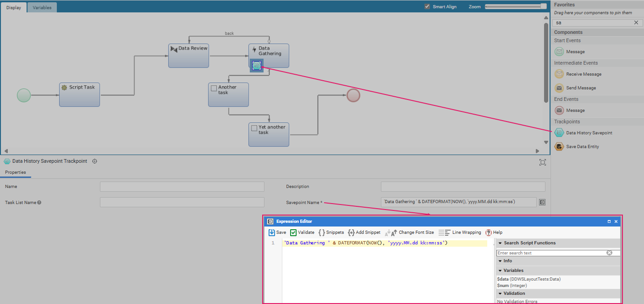Click the Save Data Entity label
The image size is (644, 304).
[x=582, y=147]
